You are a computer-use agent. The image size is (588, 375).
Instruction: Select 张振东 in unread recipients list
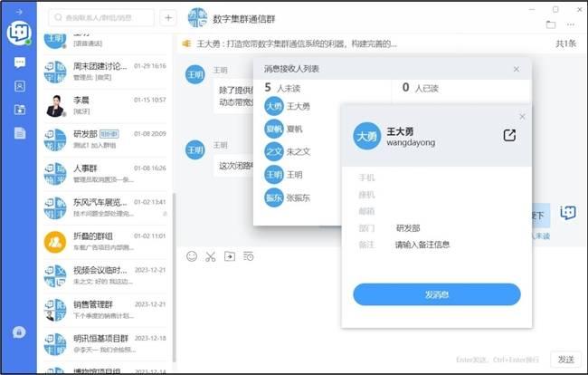288,197
